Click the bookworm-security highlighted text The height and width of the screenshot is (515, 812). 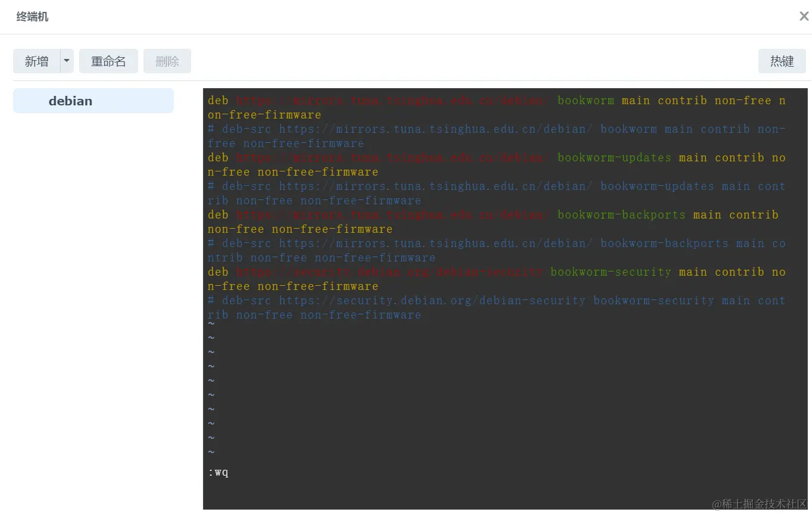(x=611, y=271)
